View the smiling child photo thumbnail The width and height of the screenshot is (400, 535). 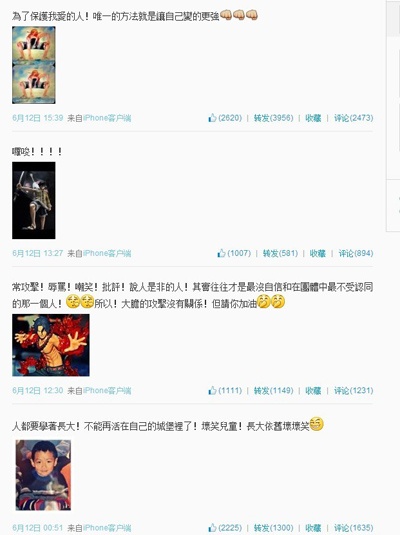[x=43, y=475]
